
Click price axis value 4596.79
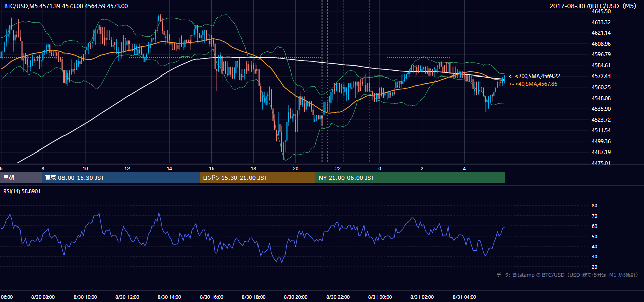(x=601, y=54)
